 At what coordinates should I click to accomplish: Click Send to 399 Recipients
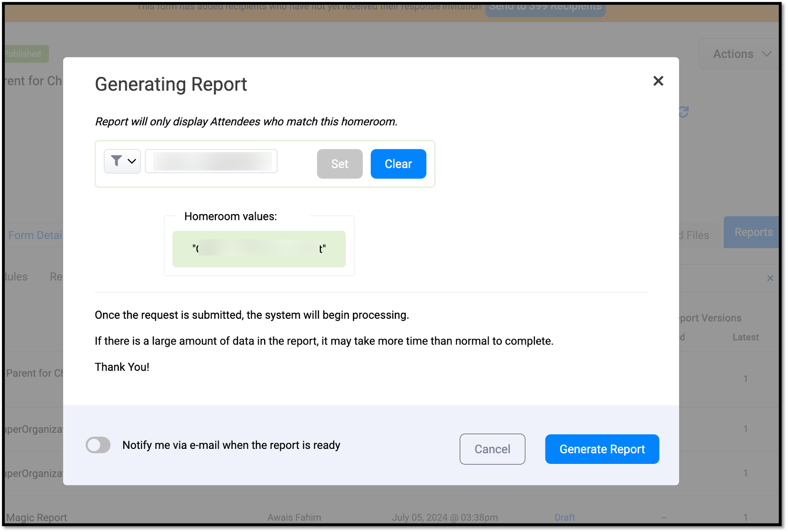545,7
